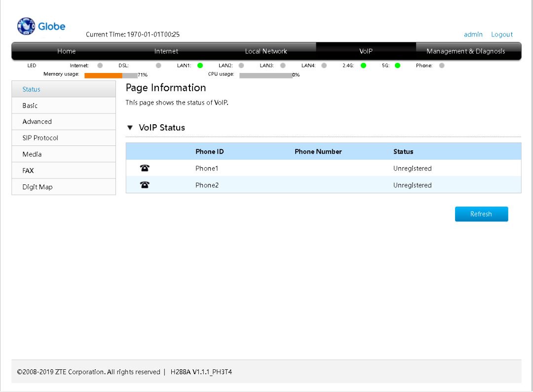Click the Phone2 telephone icon
533x392 pixels.
click(x=145, y=185)
